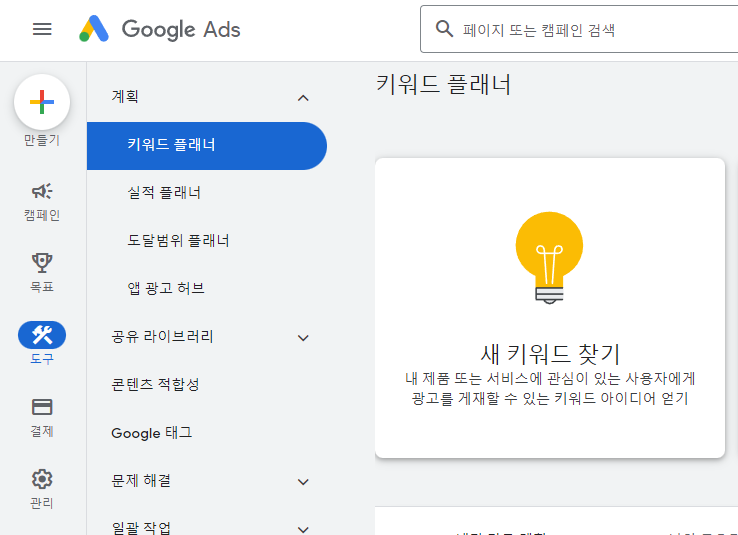Screen dimensions: 738x535
Task: Open 결제 card icon
Action: (x=42, y=407)
